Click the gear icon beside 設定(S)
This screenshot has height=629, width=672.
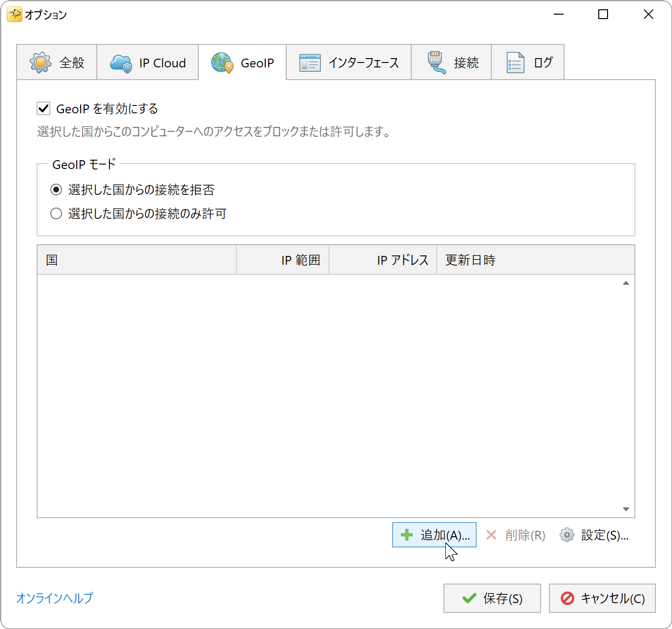coord(567,535)
